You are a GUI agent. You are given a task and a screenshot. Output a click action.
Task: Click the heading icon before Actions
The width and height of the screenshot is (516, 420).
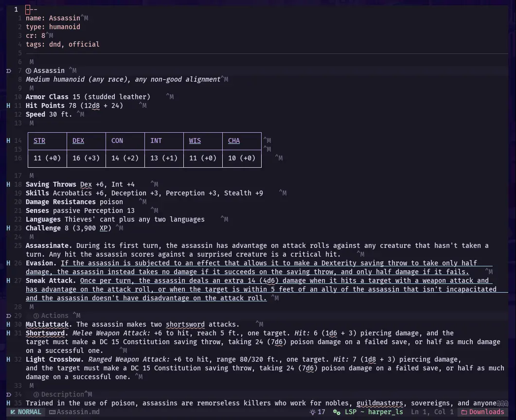click(x=36, y=315)
